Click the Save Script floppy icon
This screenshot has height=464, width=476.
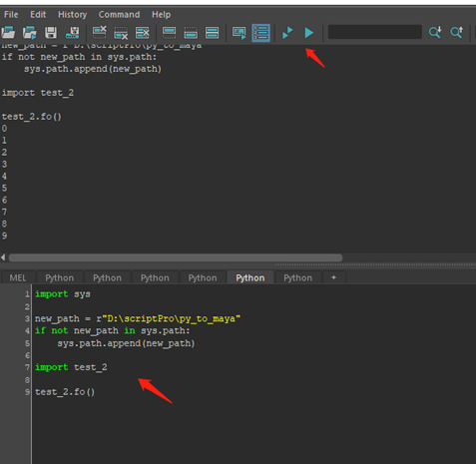[51, 33]
